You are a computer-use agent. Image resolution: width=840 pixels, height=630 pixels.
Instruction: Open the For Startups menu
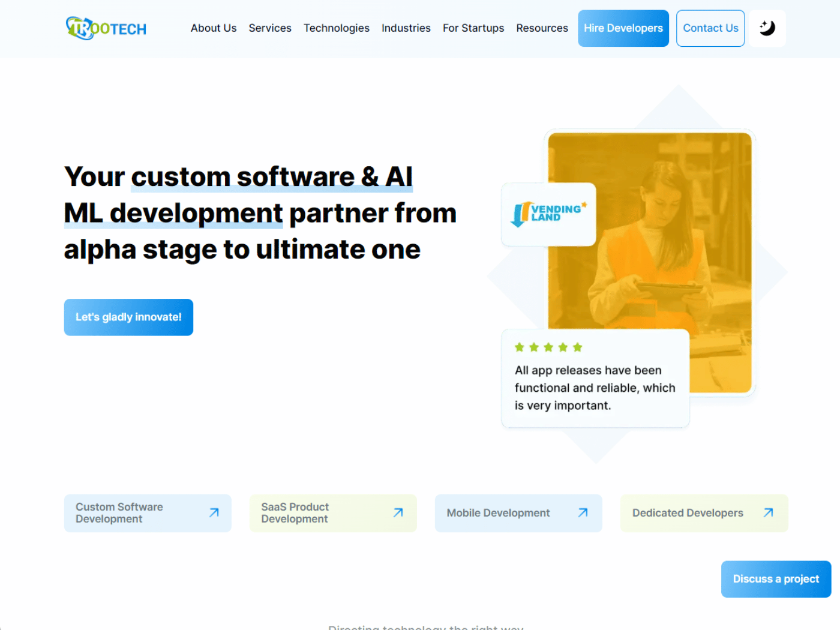[x=473, y=28]
